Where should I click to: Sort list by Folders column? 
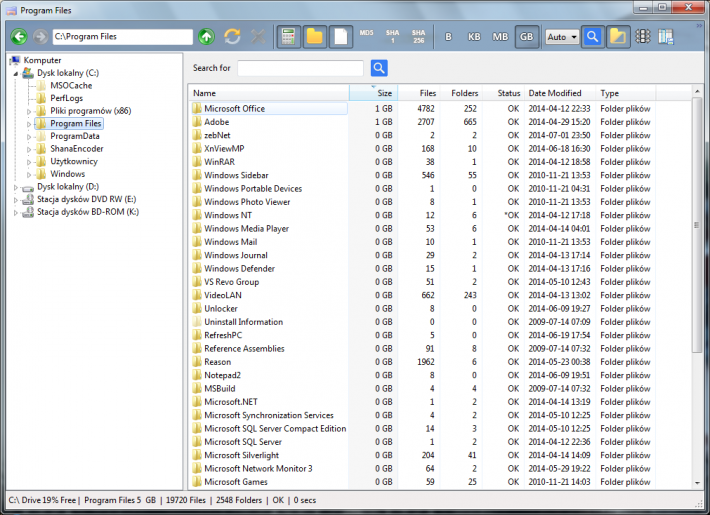pyautogui.click(x=461, y=93)
